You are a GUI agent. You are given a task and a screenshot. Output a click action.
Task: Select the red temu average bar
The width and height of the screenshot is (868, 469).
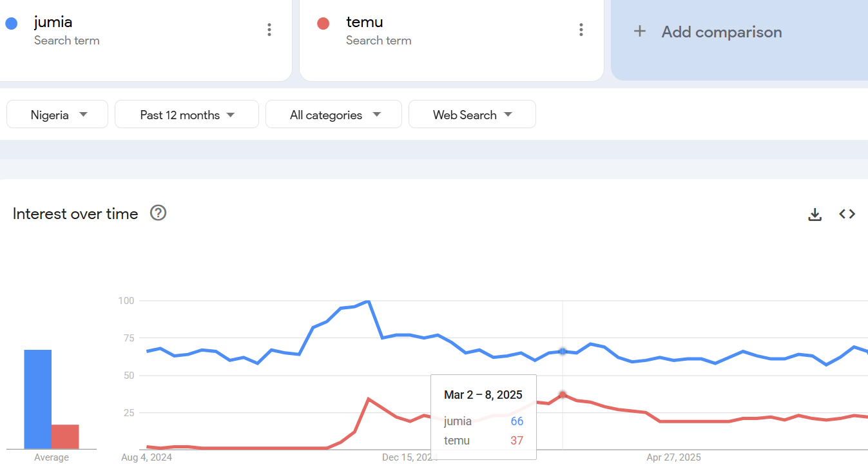point(65,437)
